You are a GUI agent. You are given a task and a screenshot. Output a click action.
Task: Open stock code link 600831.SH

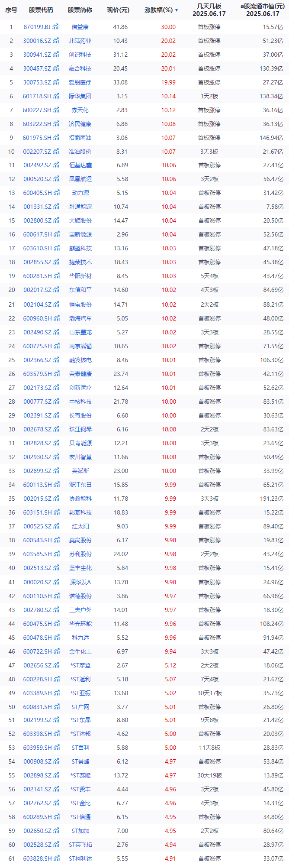(x=37, y=707)
